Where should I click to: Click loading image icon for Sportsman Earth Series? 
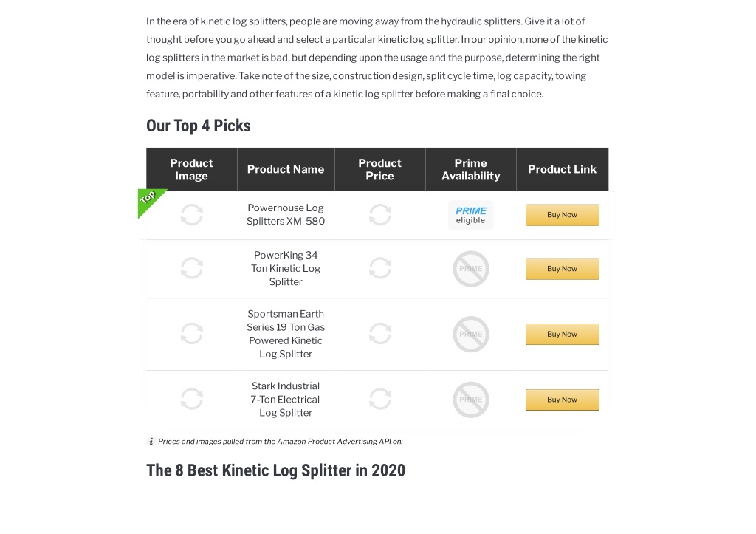coord(191,334)
